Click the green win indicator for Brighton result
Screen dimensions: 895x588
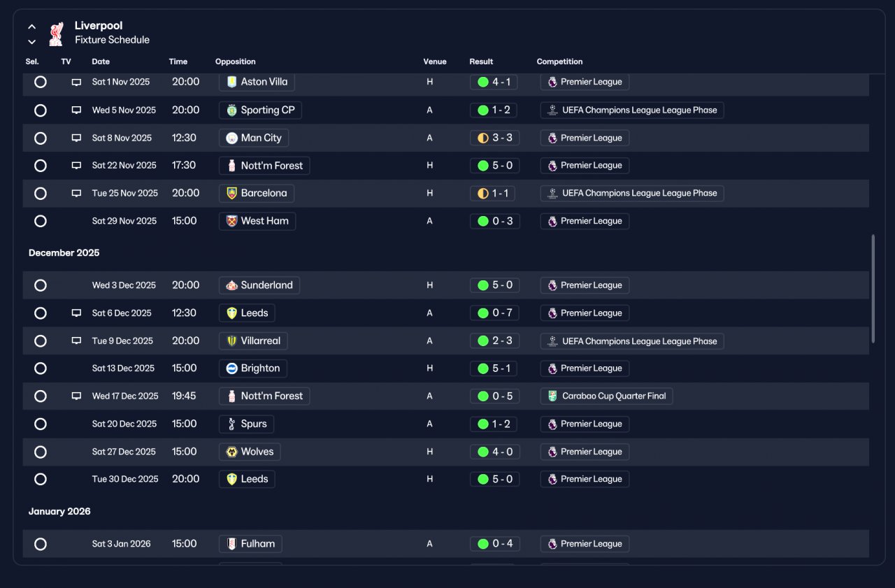[x=482, y=368]
